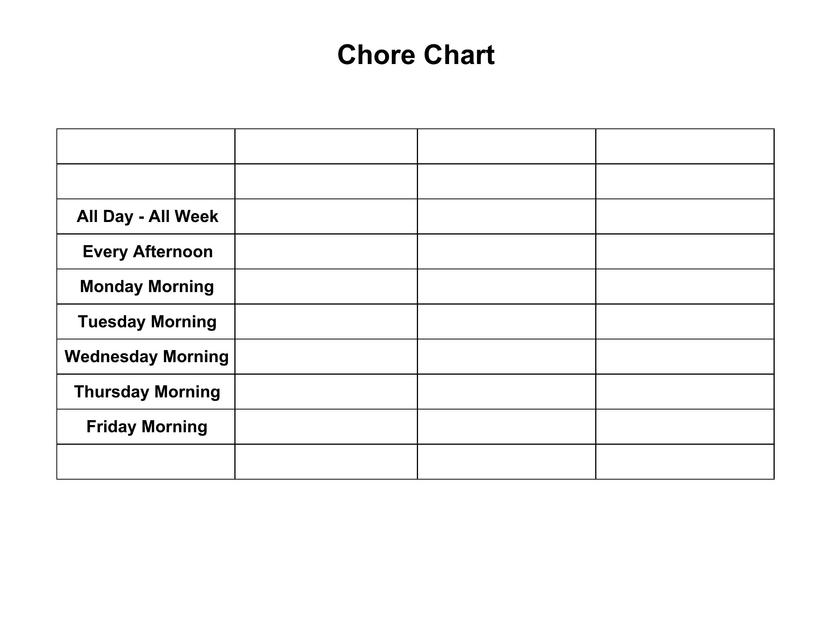Viewport: 833px width, 644px height.
Task: Click the Chore Chart title
Action: [416, 55]
